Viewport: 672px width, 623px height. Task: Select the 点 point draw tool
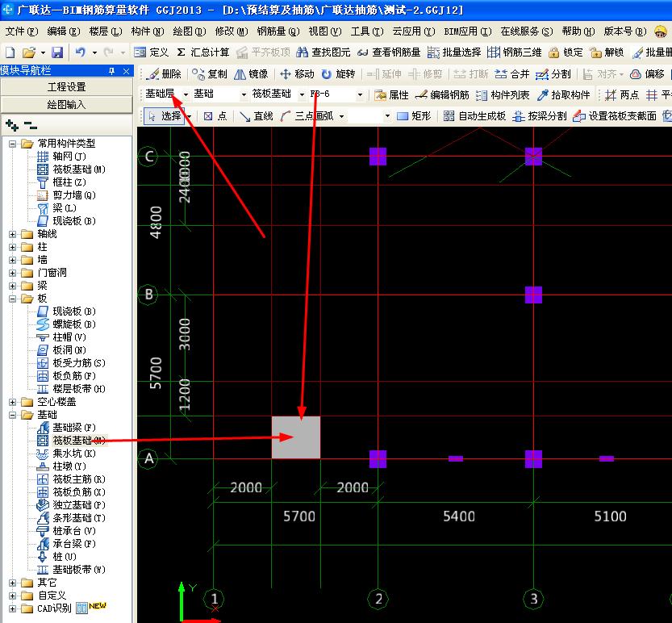pos(215,116)
